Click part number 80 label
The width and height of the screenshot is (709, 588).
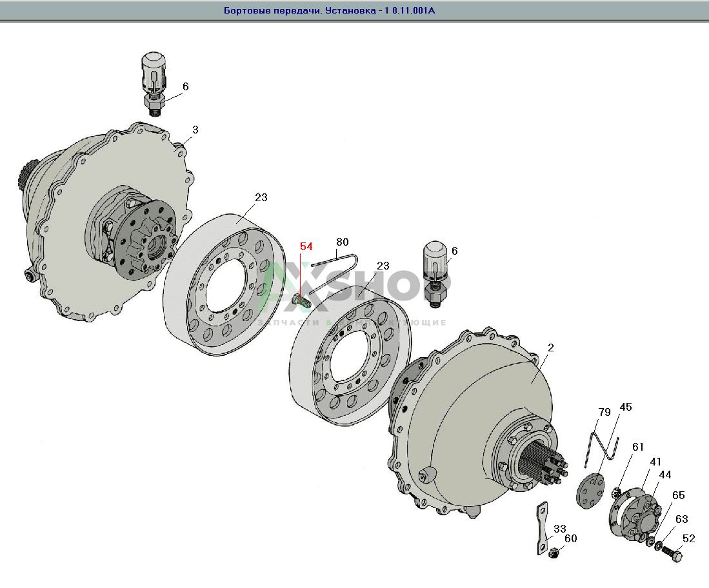[x=343, y=242]
